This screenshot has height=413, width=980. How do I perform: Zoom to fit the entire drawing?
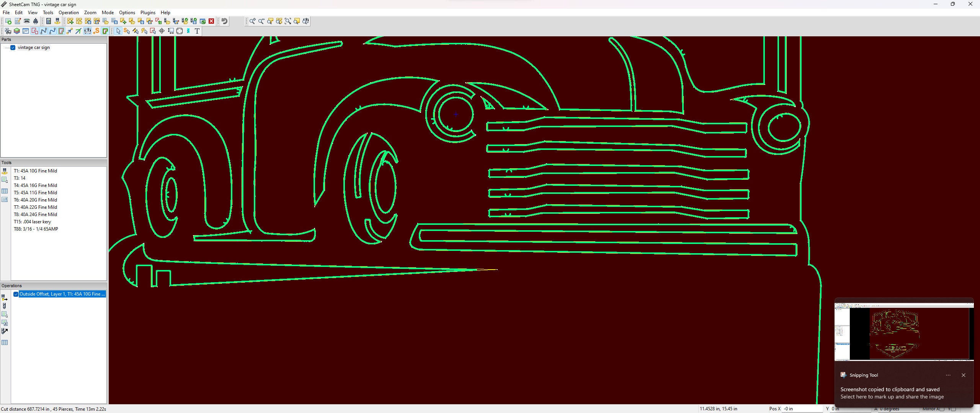point(288,21)
